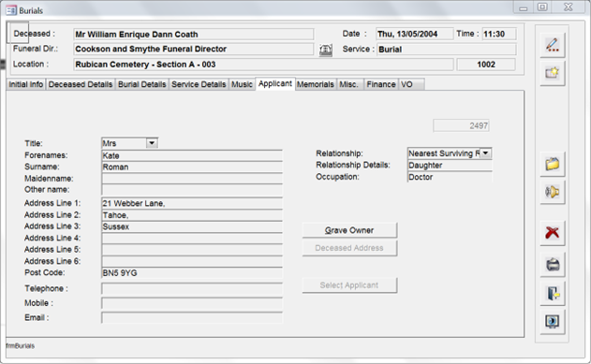Click the Deceased Address button
591x364 pixels.
pos(349,248)
